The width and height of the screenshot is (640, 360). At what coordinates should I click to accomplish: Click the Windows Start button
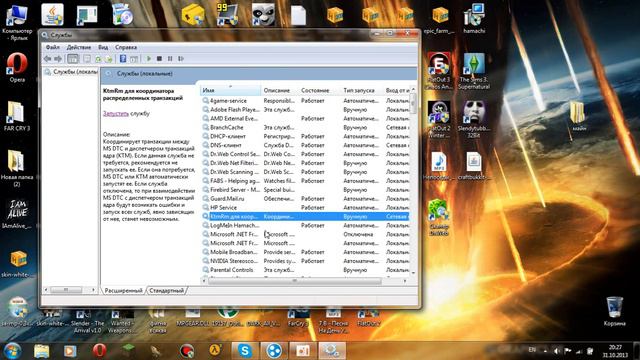click(12, 350)
